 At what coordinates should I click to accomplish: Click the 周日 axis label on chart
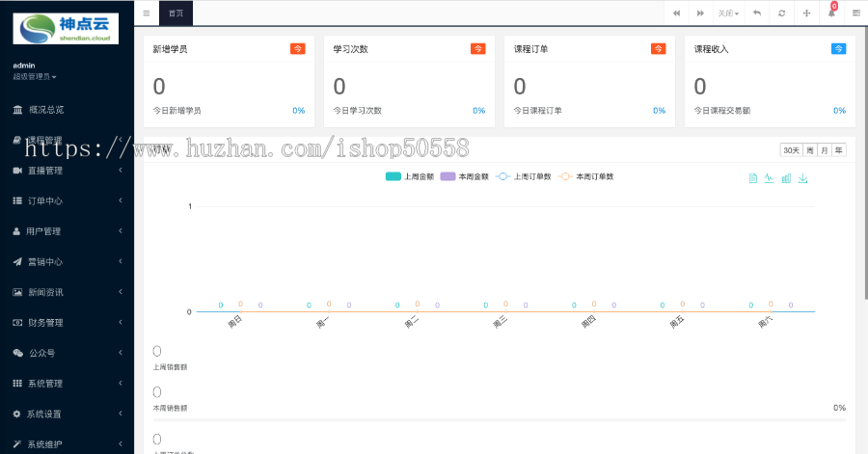tap(235, 321)
